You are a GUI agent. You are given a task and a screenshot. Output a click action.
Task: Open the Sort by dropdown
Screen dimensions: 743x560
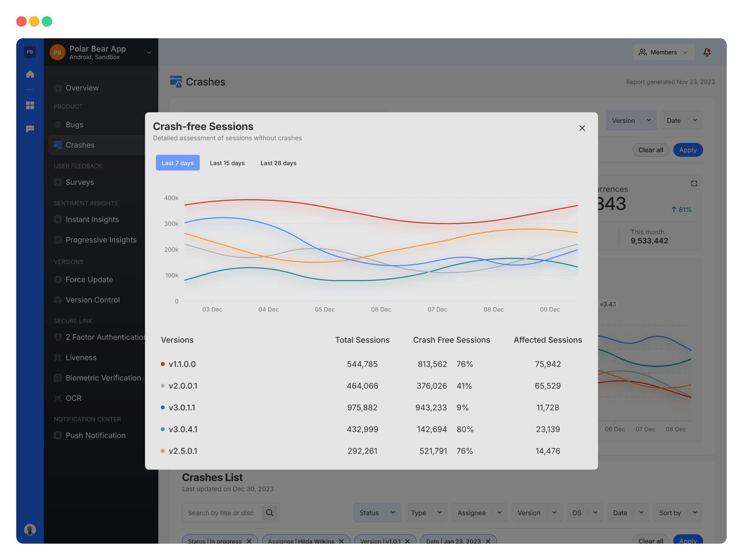(x=678, y=513)
